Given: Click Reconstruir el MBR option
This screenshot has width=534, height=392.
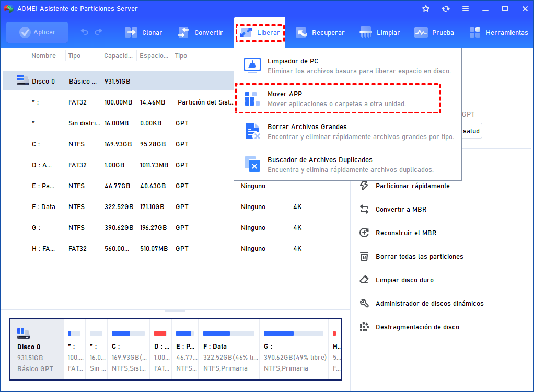Looking at the screenshot, I should (406, 233).
